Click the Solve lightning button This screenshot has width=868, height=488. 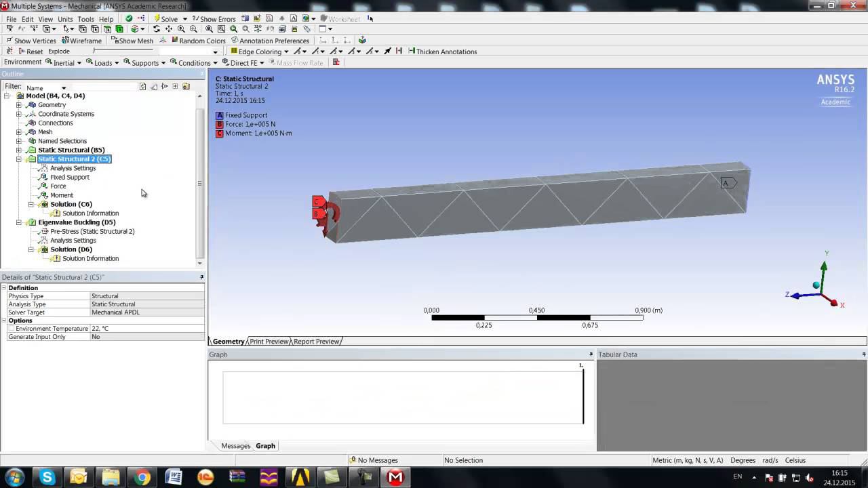(x=165, y=19)
